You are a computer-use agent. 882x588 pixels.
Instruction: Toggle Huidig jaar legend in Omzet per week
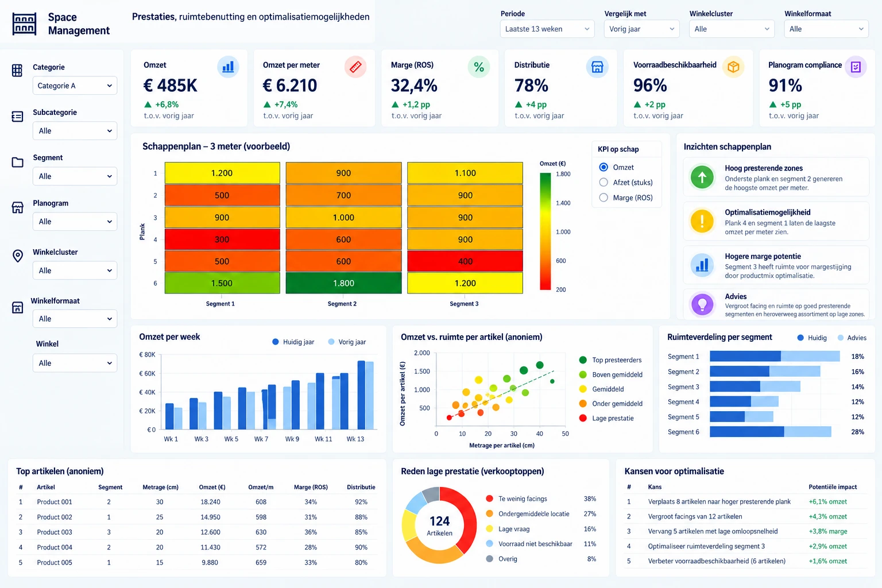(x=293, y=342)
